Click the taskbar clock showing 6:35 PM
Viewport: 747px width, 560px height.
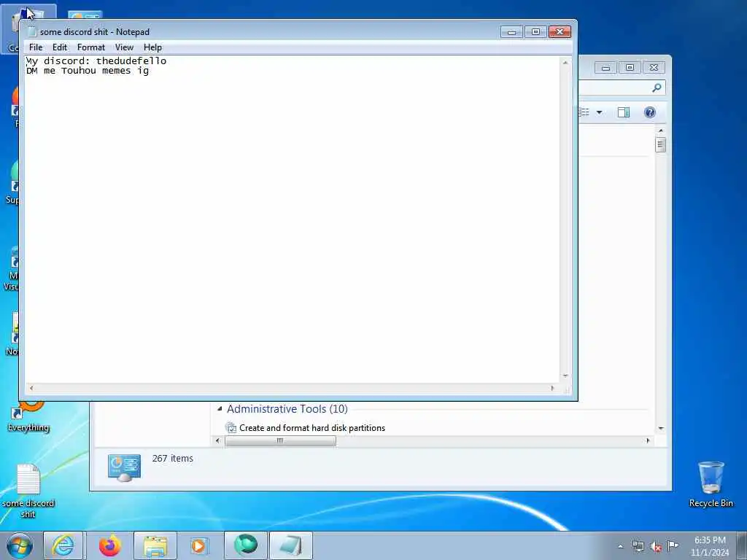(x=710, y=546)
